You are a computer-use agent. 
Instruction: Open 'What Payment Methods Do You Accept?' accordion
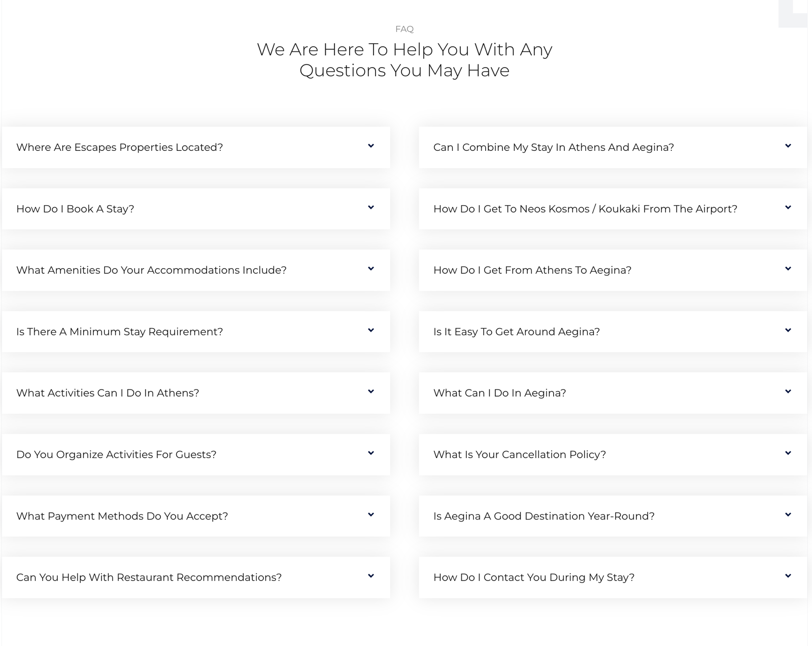tap(122, 516)
